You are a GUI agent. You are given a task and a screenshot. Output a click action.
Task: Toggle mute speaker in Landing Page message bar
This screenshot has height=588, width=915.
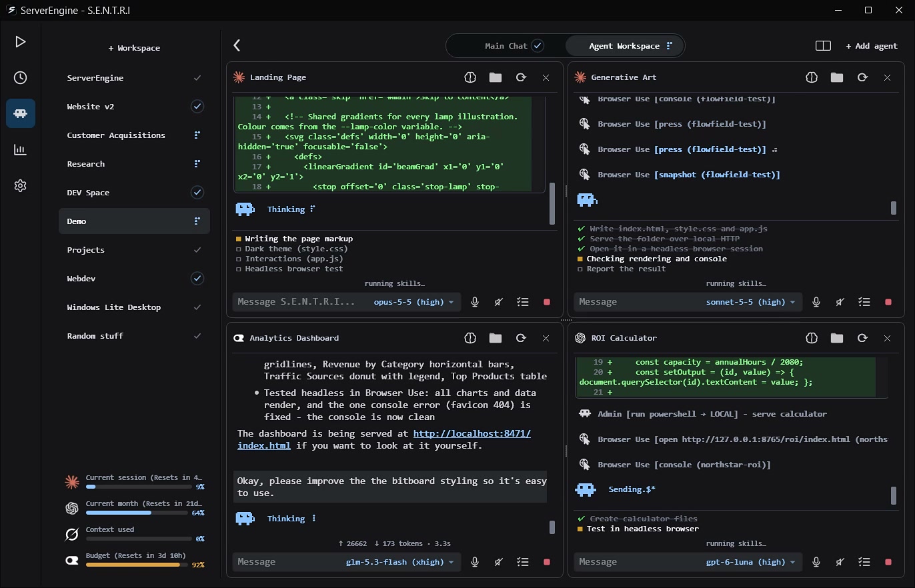499,302
